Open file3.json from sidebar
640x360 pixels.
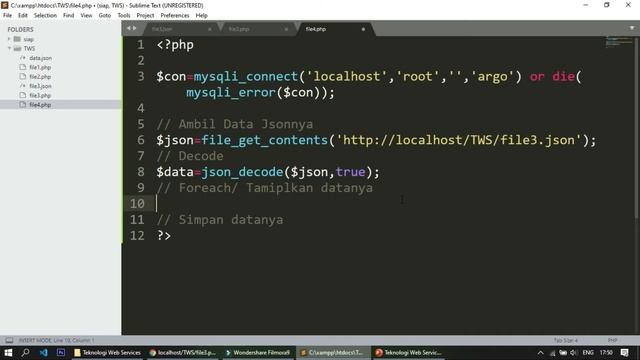point(40,86)
